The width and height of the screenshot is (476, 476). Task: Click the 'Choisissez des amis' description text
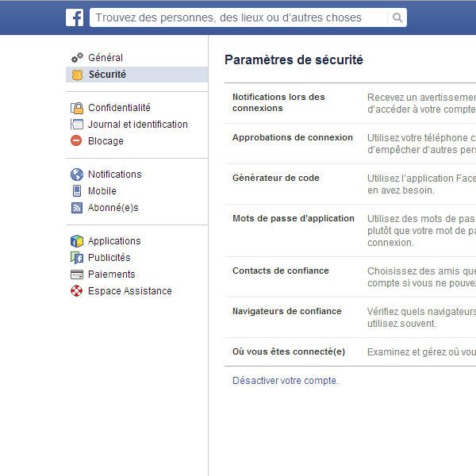tap(422, 277)
